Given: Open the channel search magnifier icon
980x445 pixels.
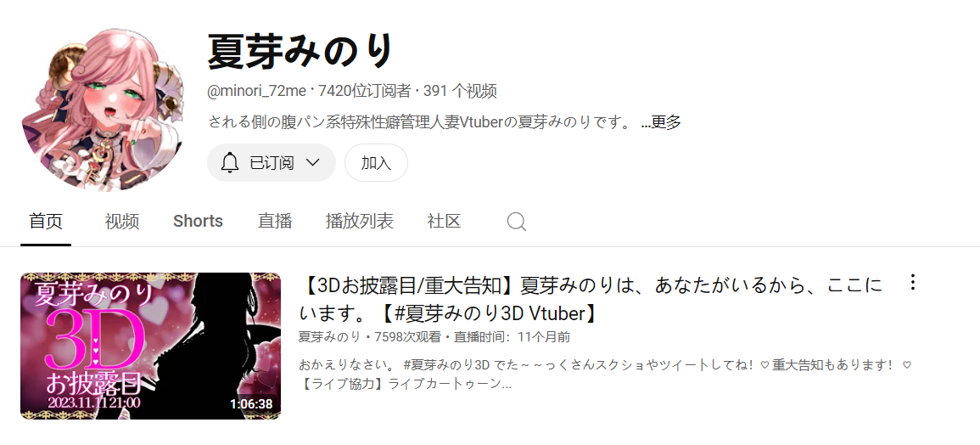Looking at the screenshot, I should click(516, 221).
